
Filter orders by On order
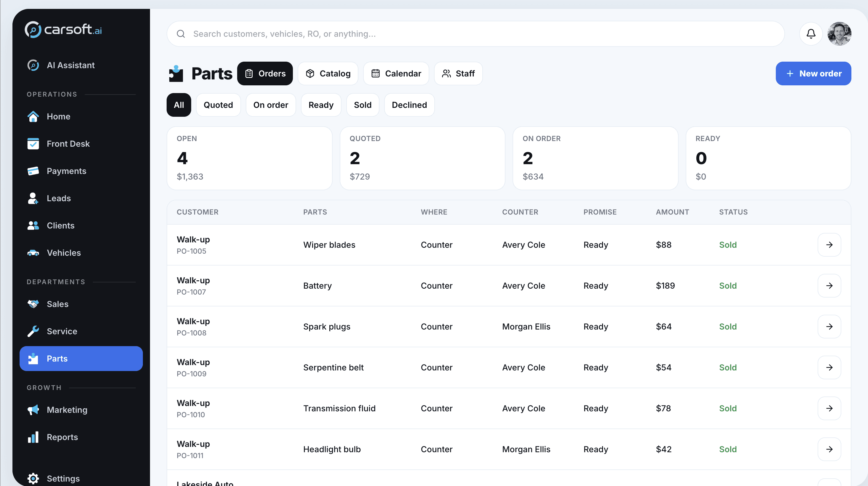click(x=271, y=105)
